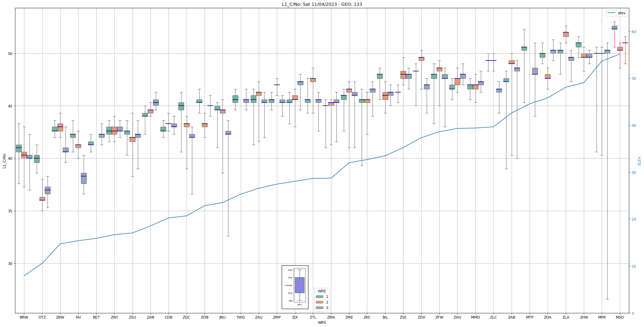Click the x-axis label 'YWG'
This screenshot has width=644, height=327.
click(241, 317)
